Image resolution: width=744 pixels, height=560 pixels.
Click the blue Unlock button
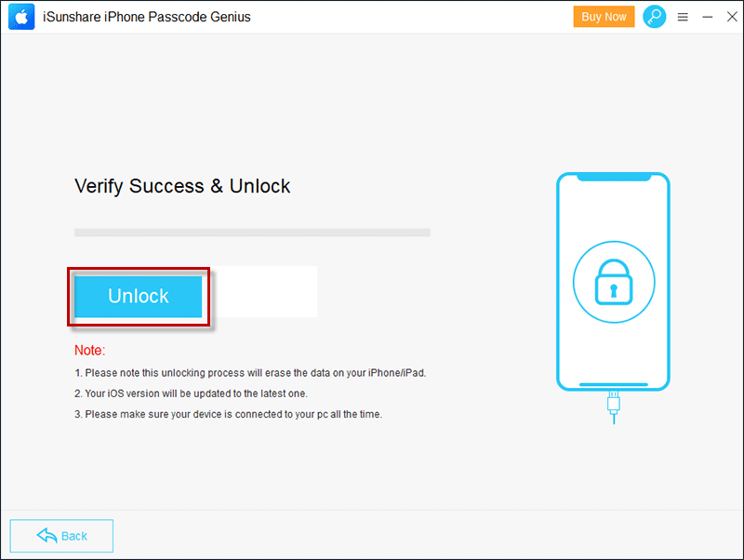click(138, 297)
